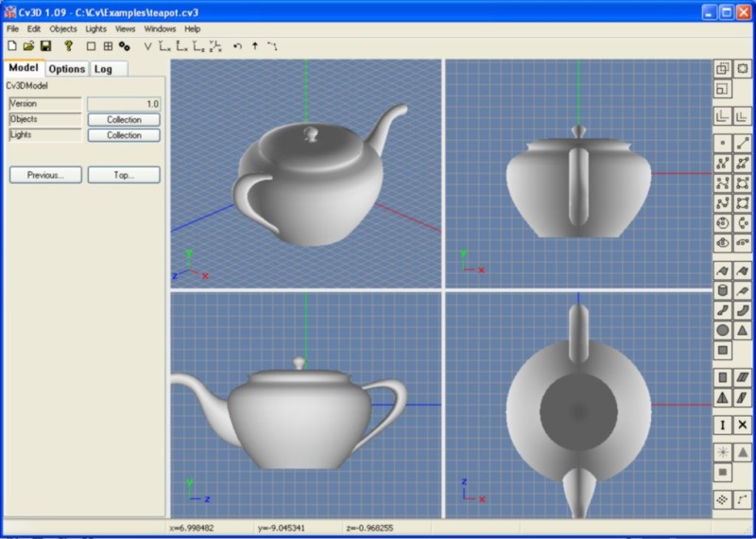The width and height of the screenshot is (756, 539).
Task: Click the dotted diamond grid icon
Action: [722, 499]
